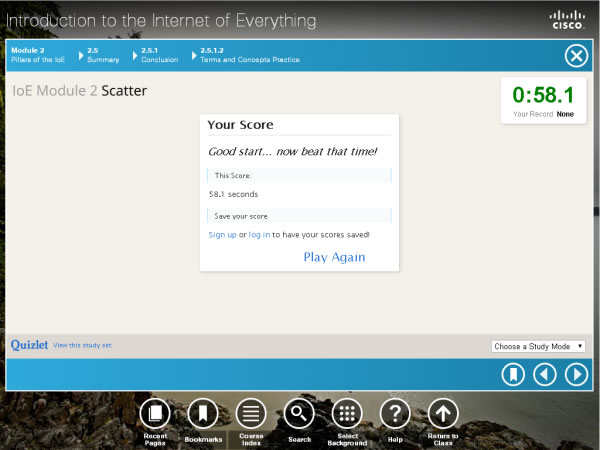The height and width of the screenshot is (450, 600).
Task: Click the View this study set link
Action: pyautogui.click(x=82, y=345)
